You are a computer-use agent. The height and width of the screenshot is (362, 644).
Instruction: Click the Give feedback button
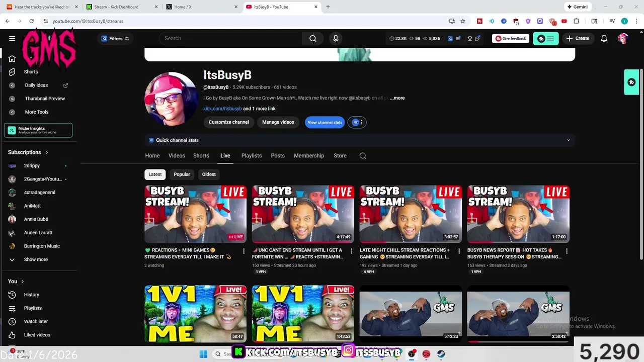pos(511,38)
